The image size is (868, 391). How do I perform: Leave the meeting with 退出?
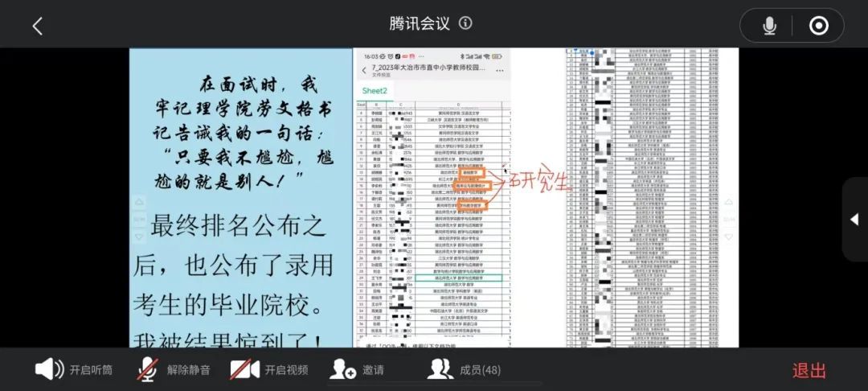809,371
